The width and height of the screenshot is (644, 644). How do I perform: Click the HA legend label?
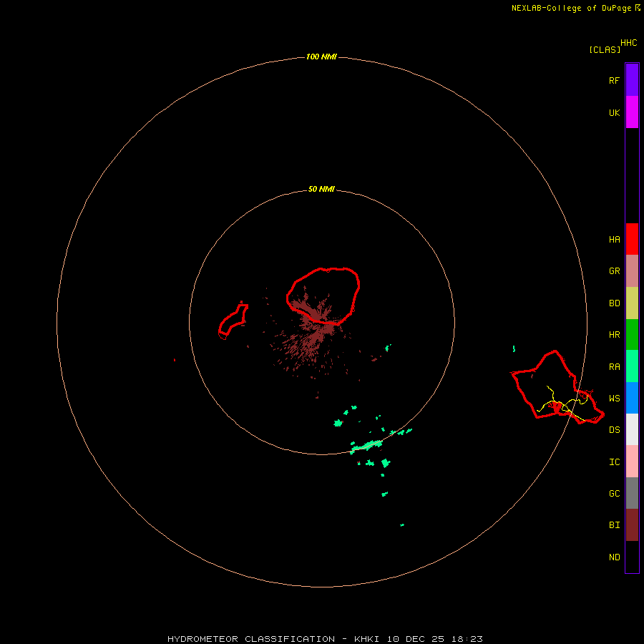(614, 240)
